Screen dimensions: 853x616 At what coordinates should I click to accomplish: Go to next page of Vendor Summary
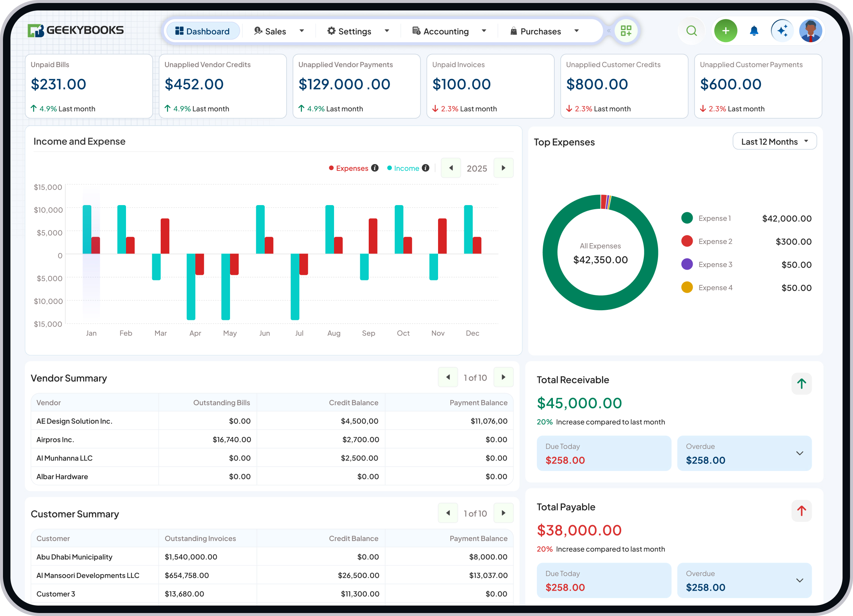(x=504, y=377)
